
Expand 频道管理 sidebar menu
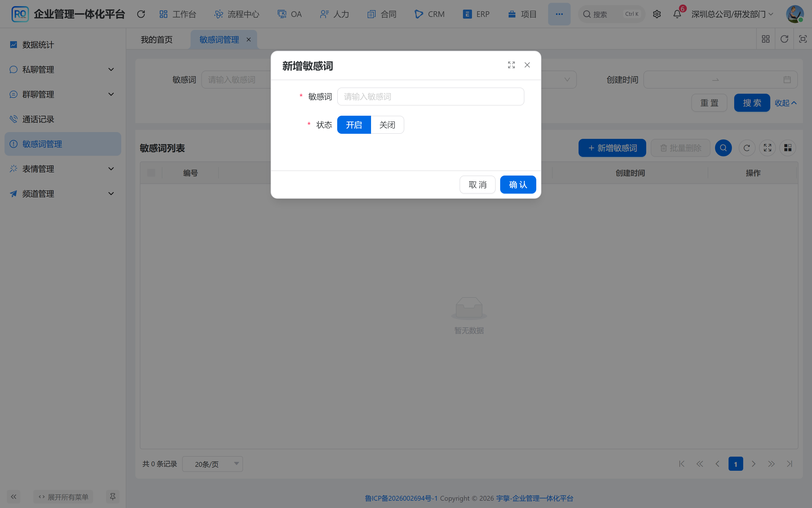pos(63,194)
